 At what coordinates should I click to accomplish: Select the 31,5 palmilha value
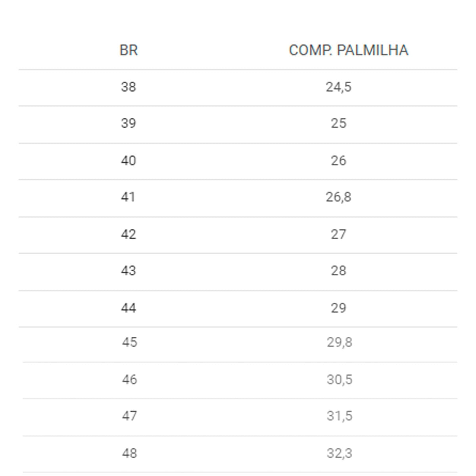click(339, 416)
